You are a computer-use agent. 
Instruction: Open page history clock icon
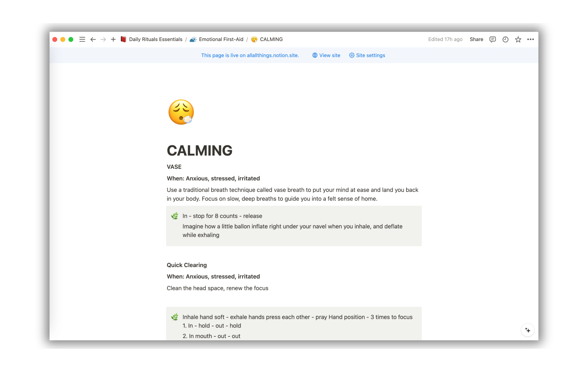[x=505, y=39]
